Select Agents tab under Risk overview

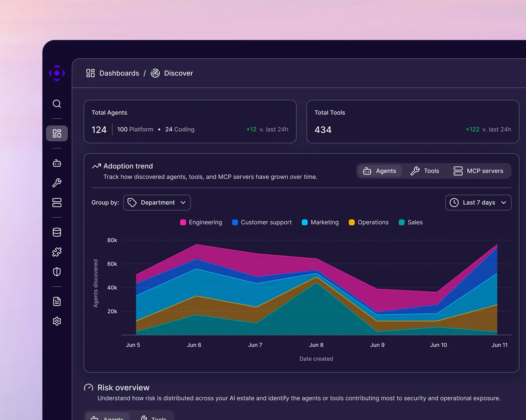pyautogui.click(x=108, y=417)
